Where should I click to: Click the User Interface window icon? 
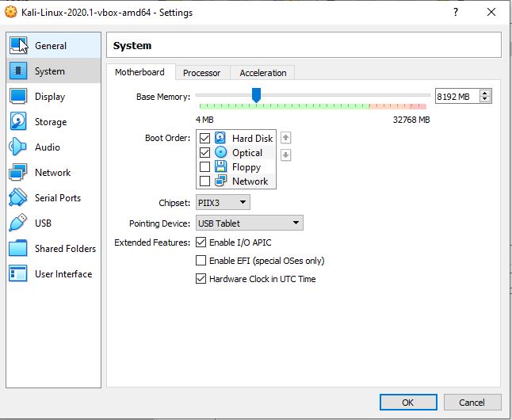[x=18, y=273]
